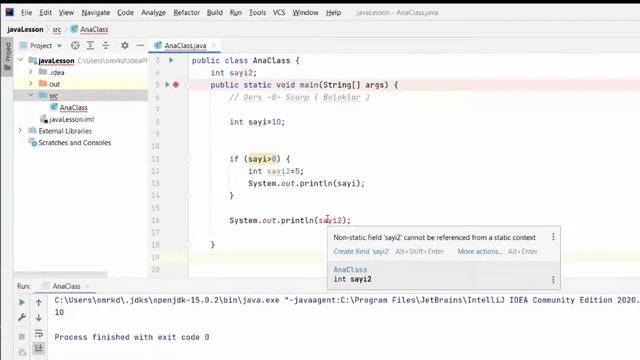Select javaLesson.iml file in tree

coord(71,119)
